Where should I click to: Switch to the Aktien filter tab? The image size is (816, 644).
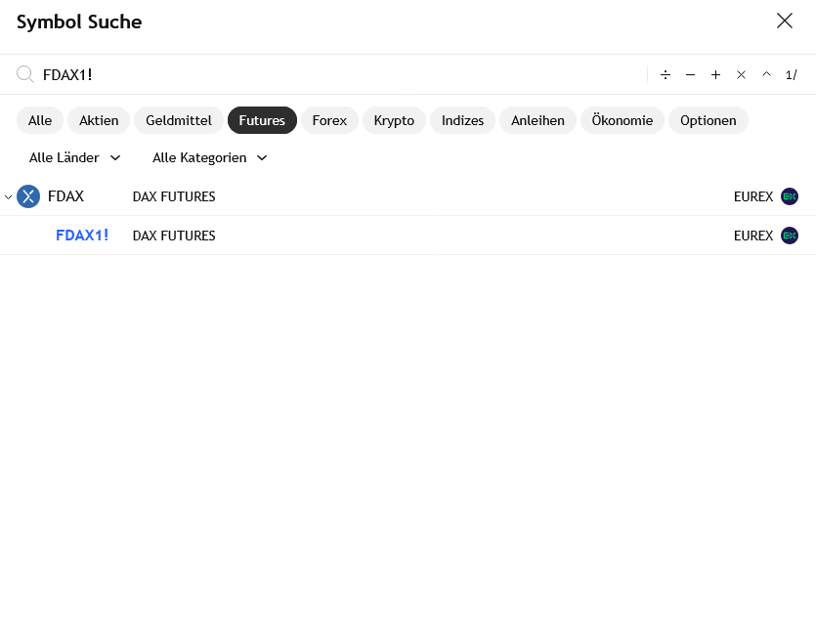click(99, 120)
